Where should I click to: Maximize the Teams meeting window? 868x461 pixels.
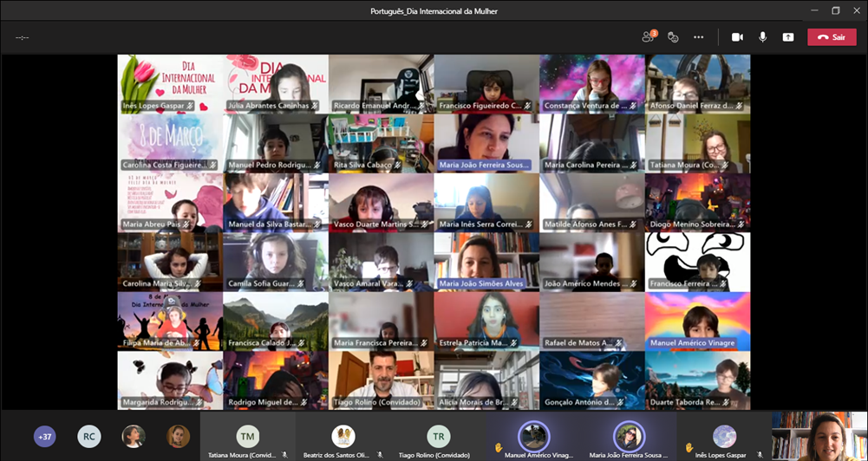[x=836, y=10]
